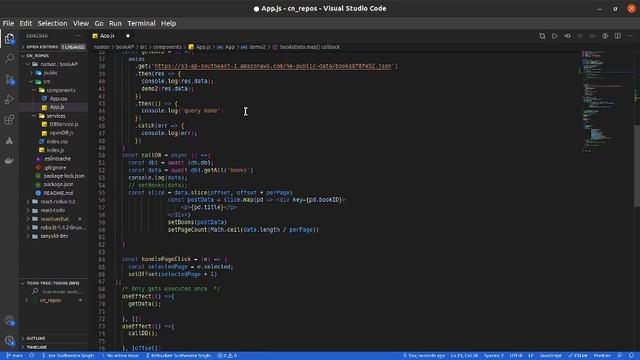Screen dimensions: 640x360
Task: Click the first copy icon in editor toolbar
Action: click(542, 36)
